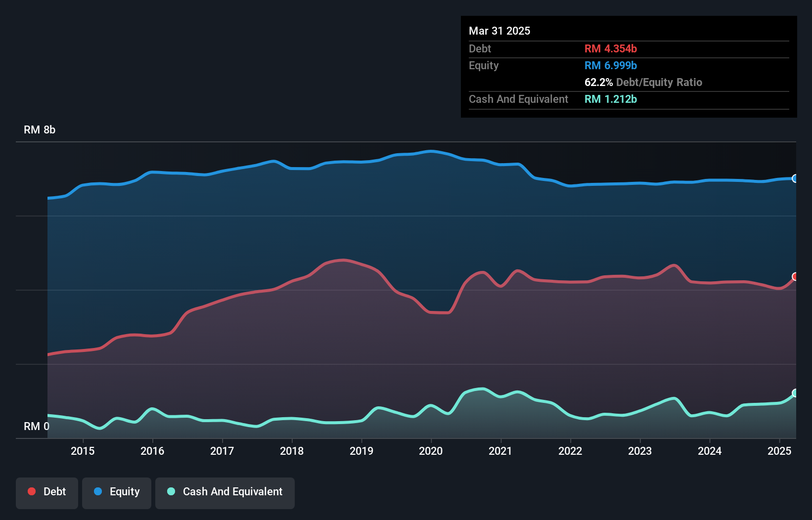Toggle the Debt series legend button

click(47, 493)
